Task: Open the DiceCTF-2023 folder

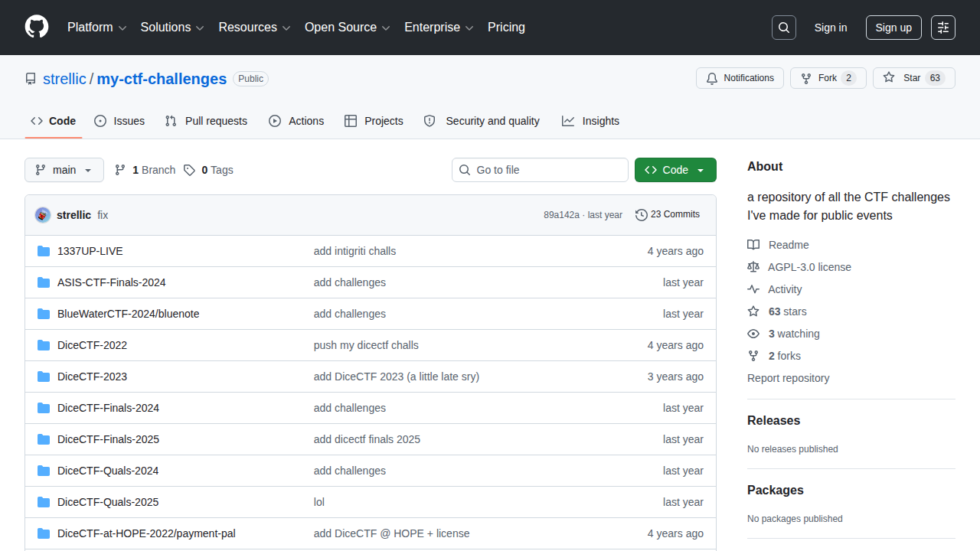Action: coord(92,377)
